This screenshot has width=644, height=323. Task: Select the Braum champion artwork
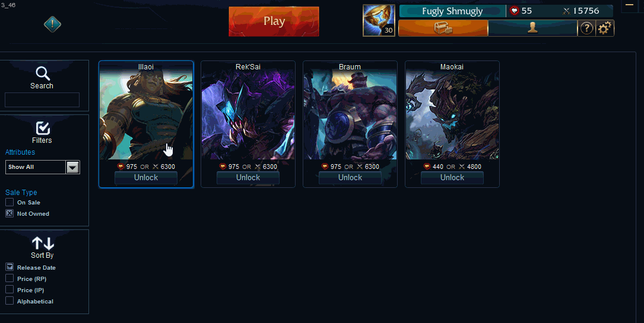click(350, 114)
